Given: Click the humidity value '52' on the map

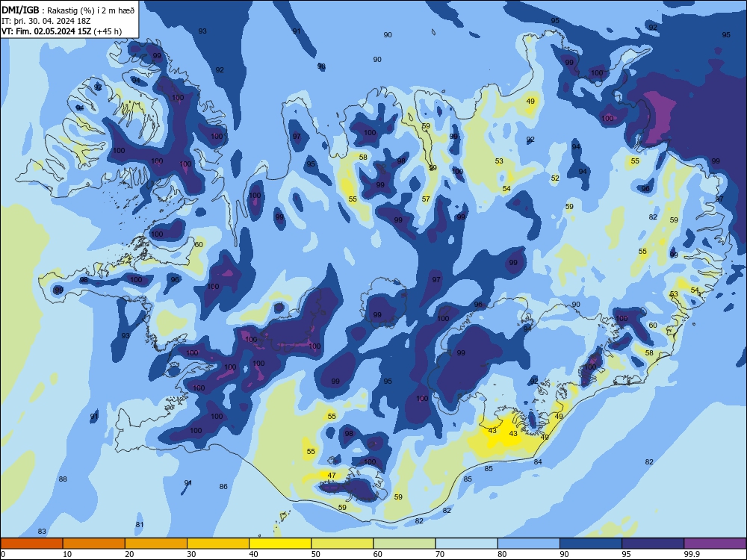Looking at the screenshot, I should [x=555, y=178].
